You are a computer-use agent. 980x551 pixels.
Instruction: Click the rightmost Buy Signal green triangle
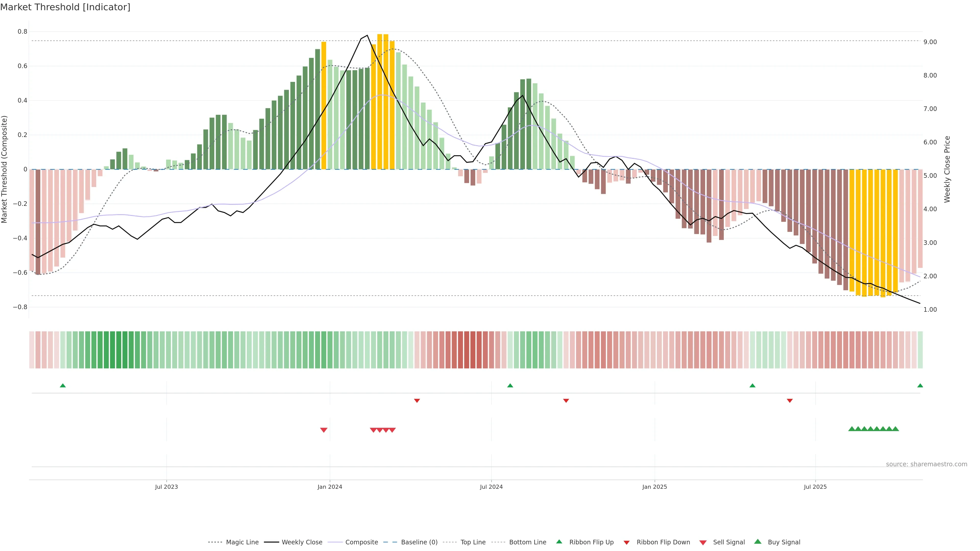coord(896,429)
